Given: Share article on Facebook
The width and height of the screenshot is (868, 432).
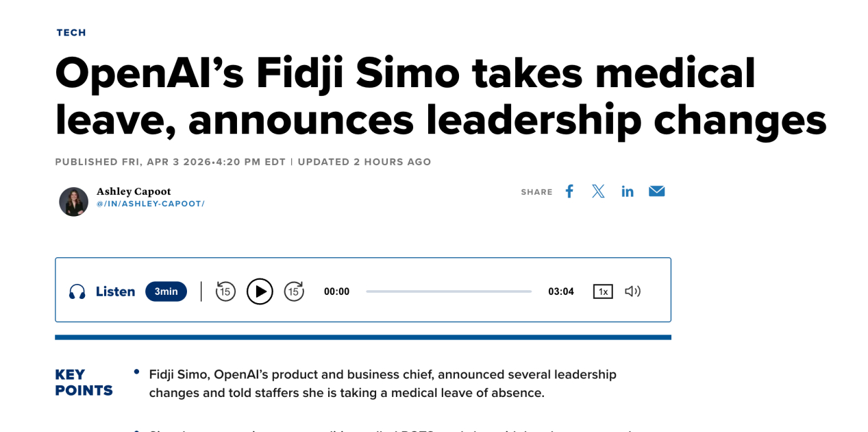Looking at the screenshot, I should (569, 191).
